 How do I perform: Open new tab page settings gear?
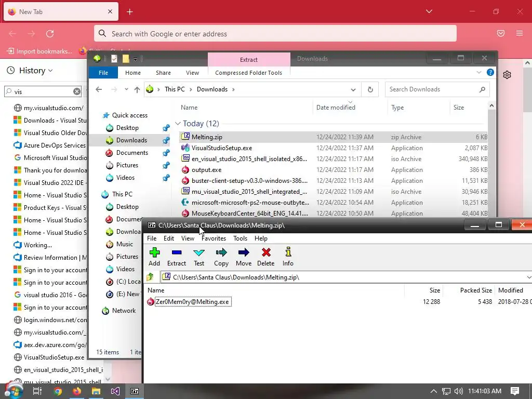pos(507,75)
